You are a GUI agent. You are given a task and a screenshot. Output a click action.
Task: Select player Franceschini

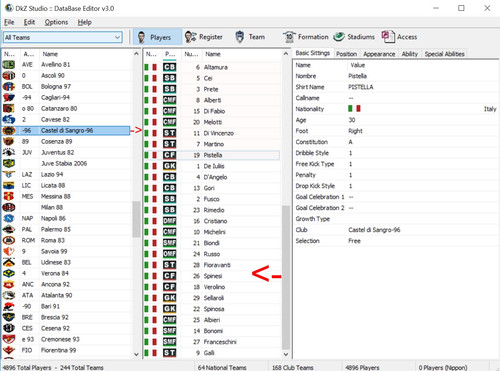[x=213, y=342]
